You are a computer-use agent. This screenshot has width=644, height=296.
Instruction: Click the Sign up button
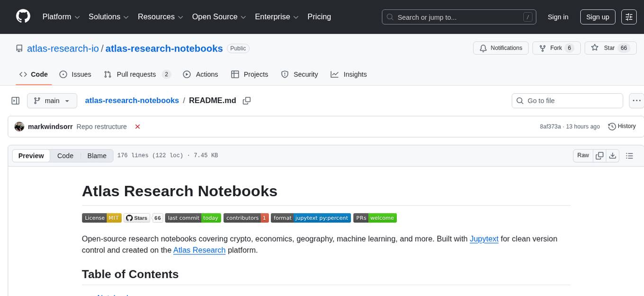(597, 17)
